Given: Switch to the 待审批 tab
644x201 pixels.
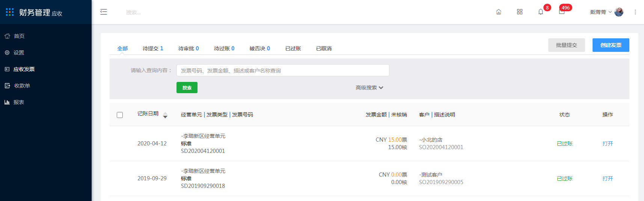Looking at the screenshot, I should coord(189,48).
